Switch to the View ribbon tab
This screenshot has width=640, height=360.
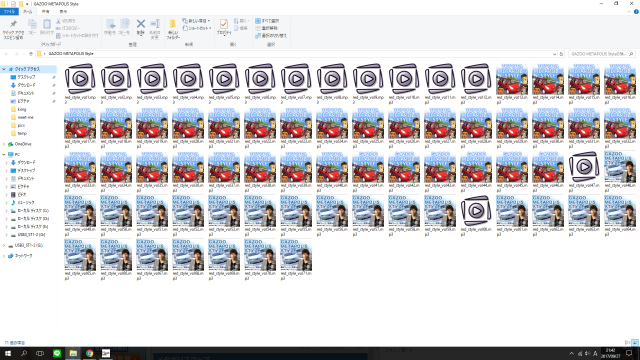[63, 12]
